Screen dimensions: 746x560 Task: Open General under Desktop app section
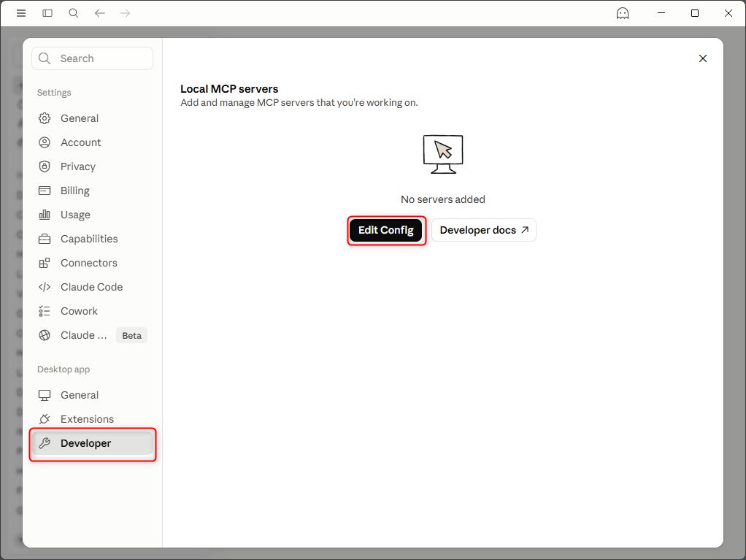(x=92, y=395)
